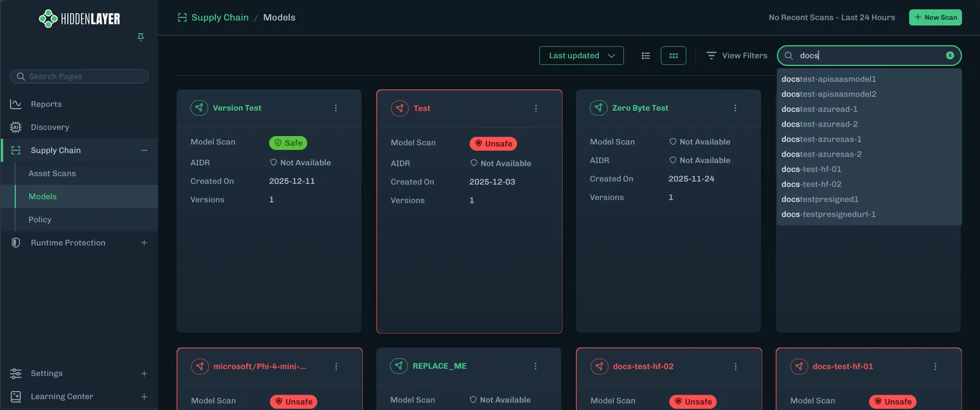
Task: Expand the Learning Center section
Action: click(x=144, y=397)
